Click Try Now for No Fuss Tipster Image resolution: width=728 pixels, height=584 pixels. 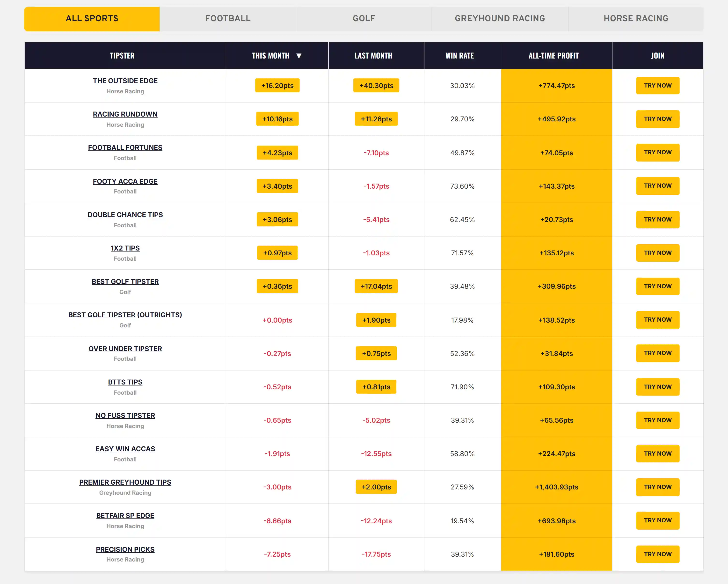pyautogui.click(x=658, y=420)
